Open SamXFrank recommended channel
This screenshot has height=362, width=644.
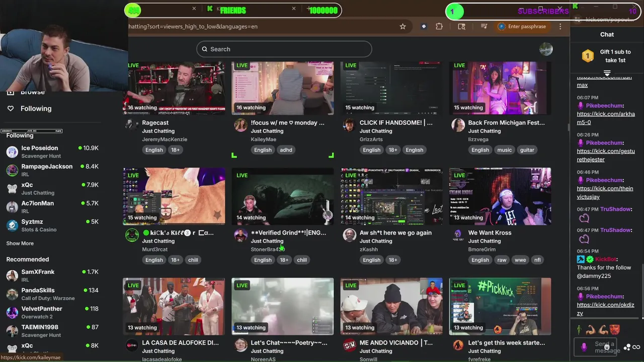point(52,276)
